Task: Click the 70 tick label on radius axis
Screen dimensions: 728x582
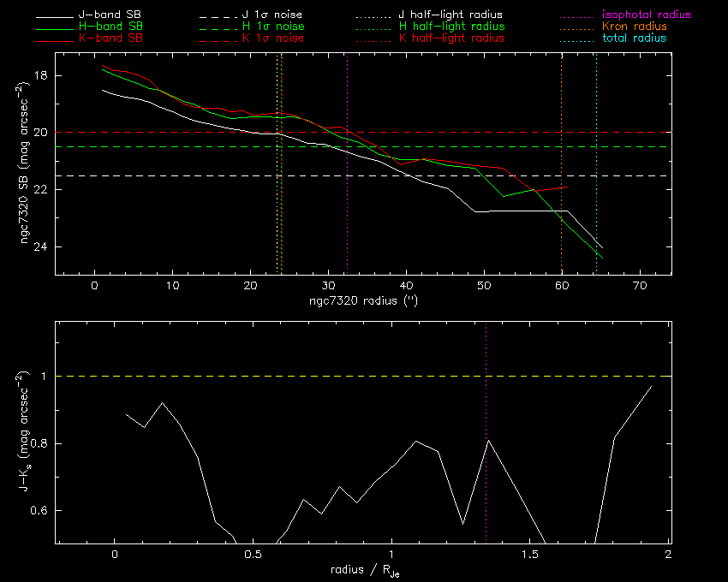Action: (x=639, y=286)
